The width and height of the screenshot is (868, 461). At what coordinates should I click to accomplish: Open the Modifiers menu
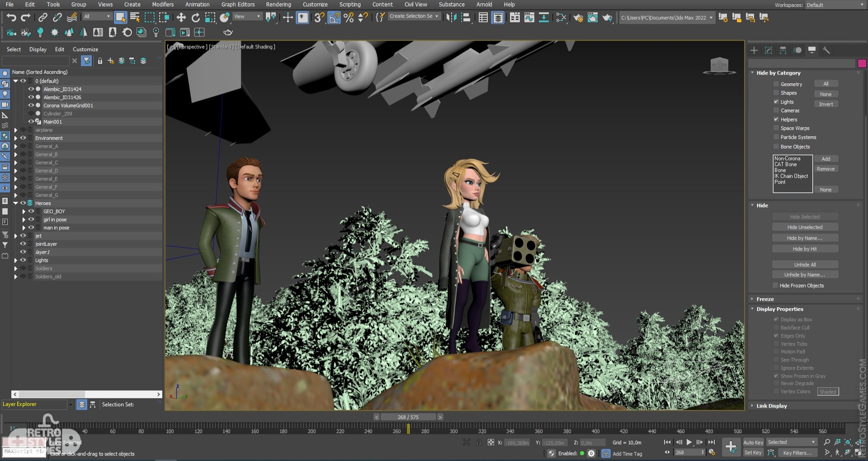(163, 5)
